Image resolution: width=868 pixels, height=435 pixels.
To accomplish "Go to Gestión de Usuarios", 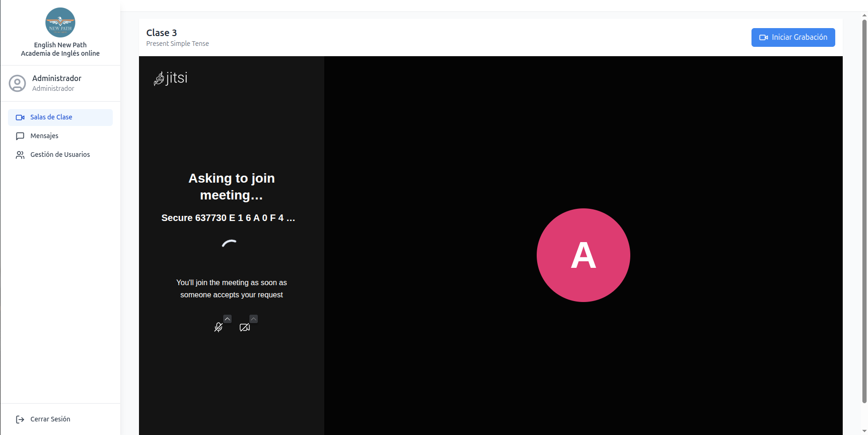I will (60, 155).
